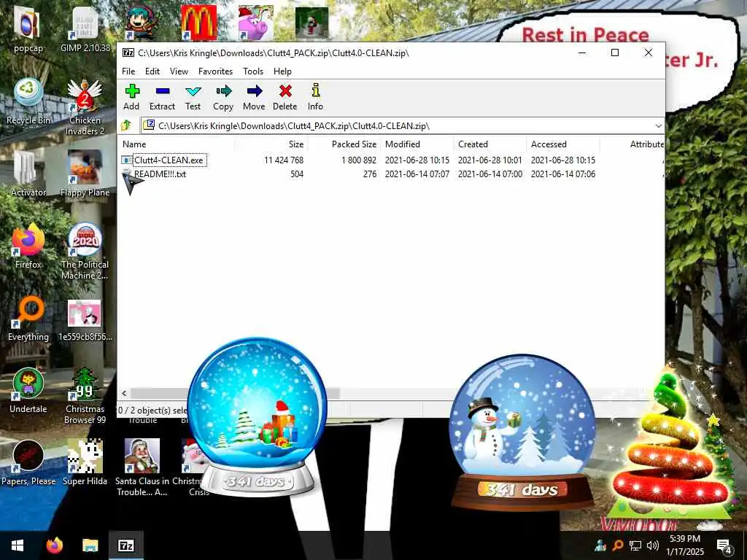Select the Firefox desktop shortcut
Image resolution: width=747 pixels, height=560 pixels.
[x=28, y=246]
